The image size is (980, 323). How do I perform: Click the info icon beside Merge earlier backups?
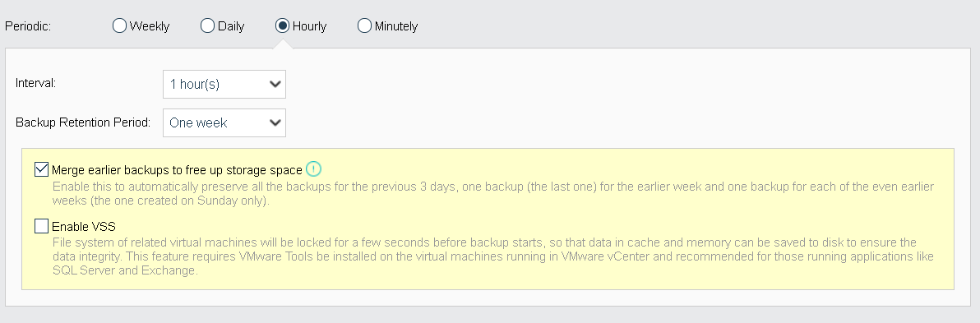(x=313, y=169)
